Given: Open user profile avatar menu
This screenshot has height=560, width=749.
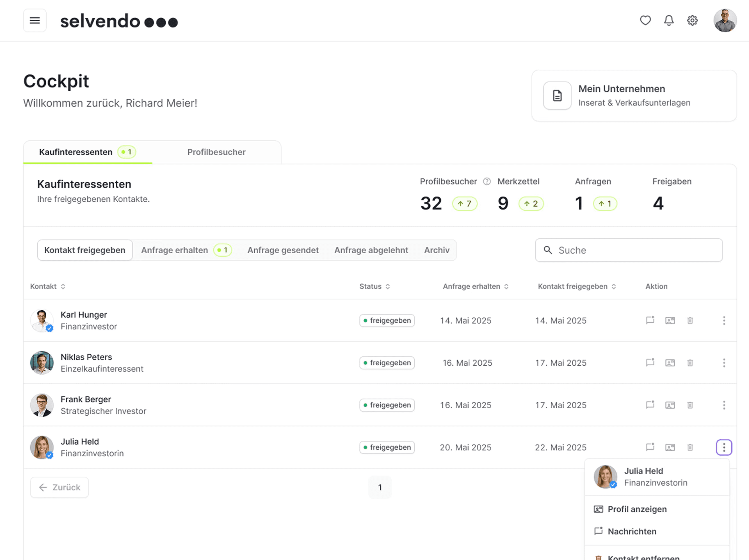Looking at the screenshot, I should 725,21.
